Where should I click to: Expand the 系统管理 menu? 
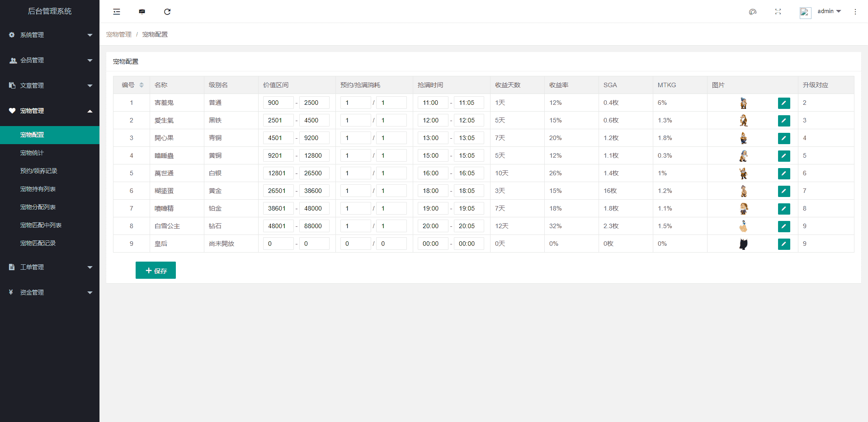50,35
